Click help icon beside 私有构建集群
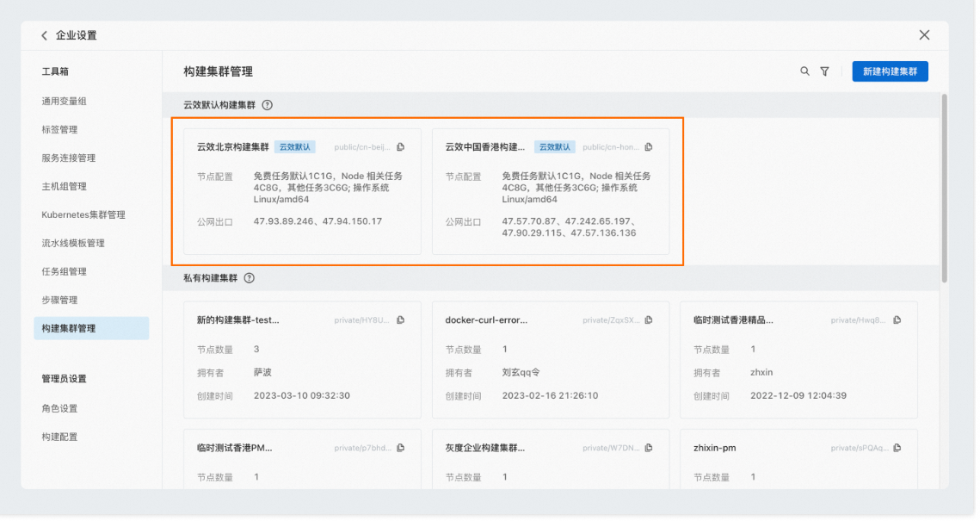This screenshot has width=980, height=521. pos(250,279)
